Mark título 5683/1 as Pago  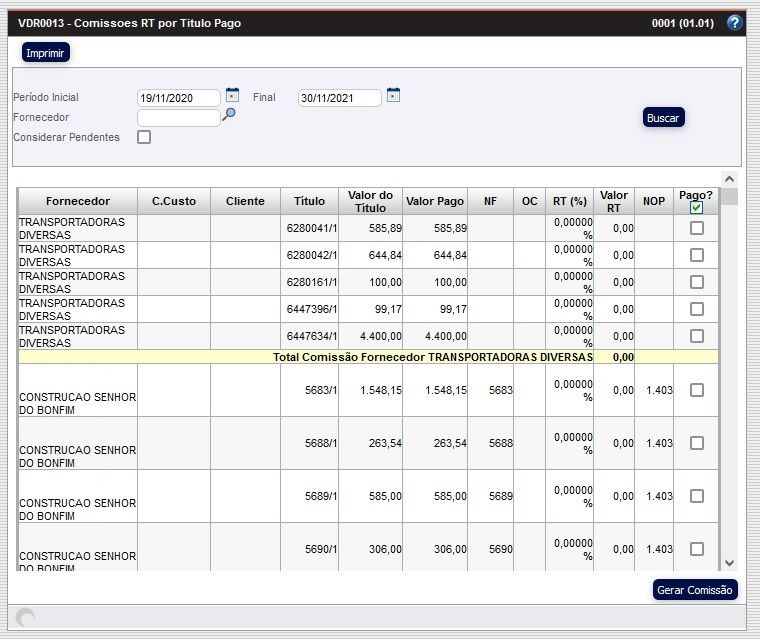point(697,390)
